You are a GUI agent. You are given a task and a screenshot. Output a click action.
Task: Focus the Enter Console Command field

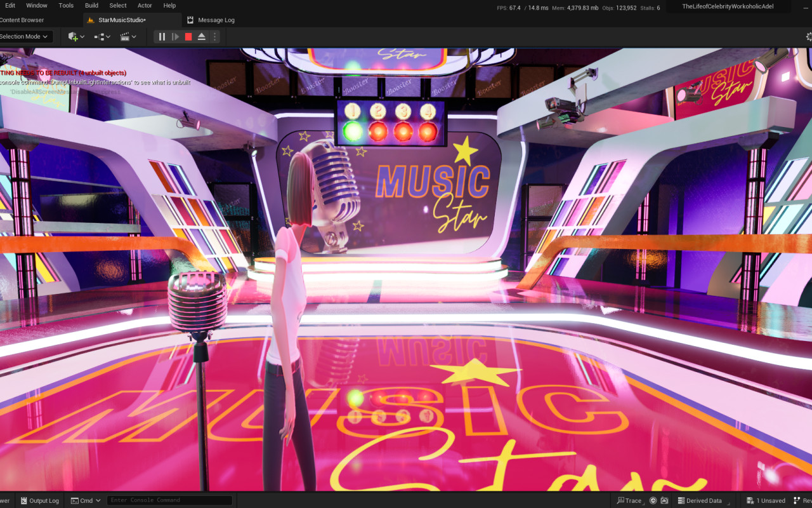[169, 500]
